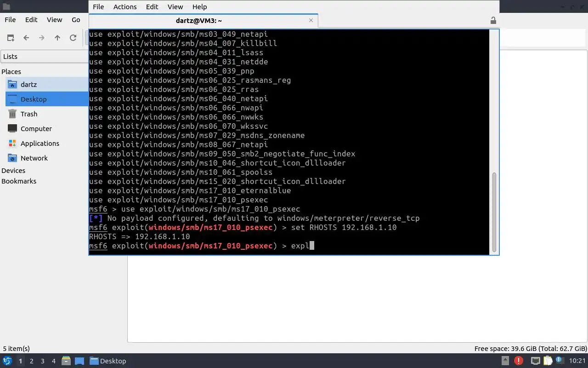Switch to virtual desktop 2

click(31, 361)
